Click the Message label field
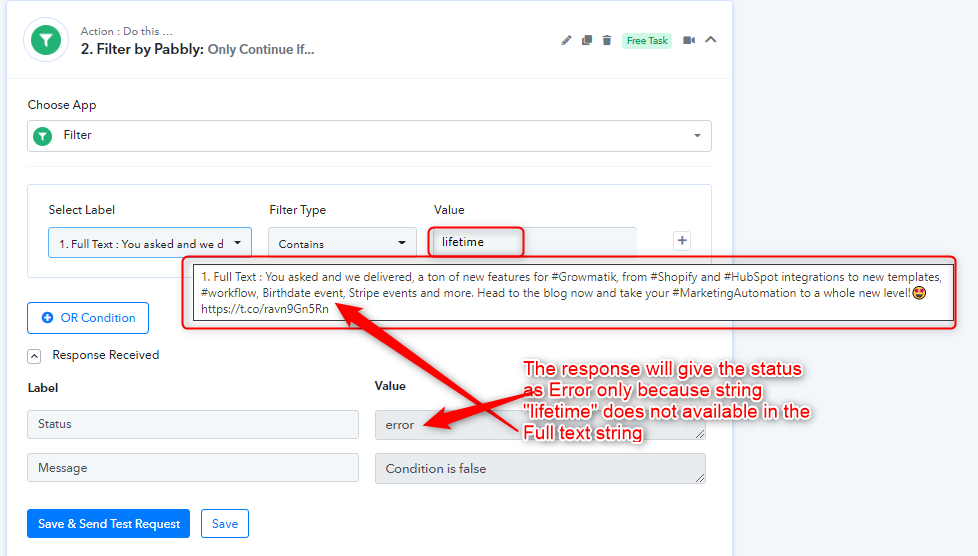The image size is (978, 556). (193, 467)
